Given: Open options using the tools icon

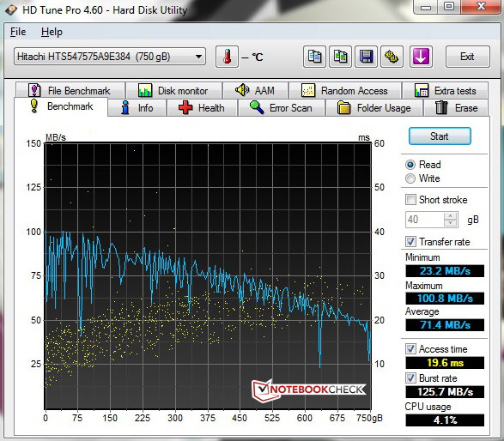Looking at the screenshot, I should (x=392, y=57).
